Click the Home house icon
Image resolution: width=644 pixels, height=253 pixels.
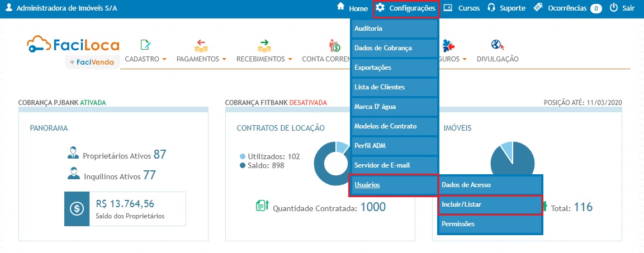[x=340, y=7]
